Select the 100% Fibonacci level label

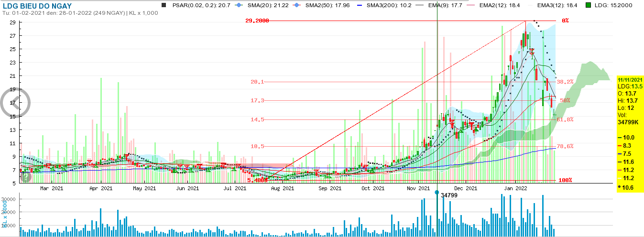coord(566,181)
